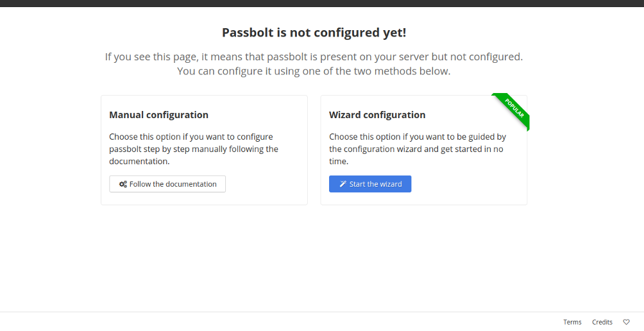Click the Wizard configuration description paragraph
The height and width of the screenshot is (331, 644).
point(418,149)
